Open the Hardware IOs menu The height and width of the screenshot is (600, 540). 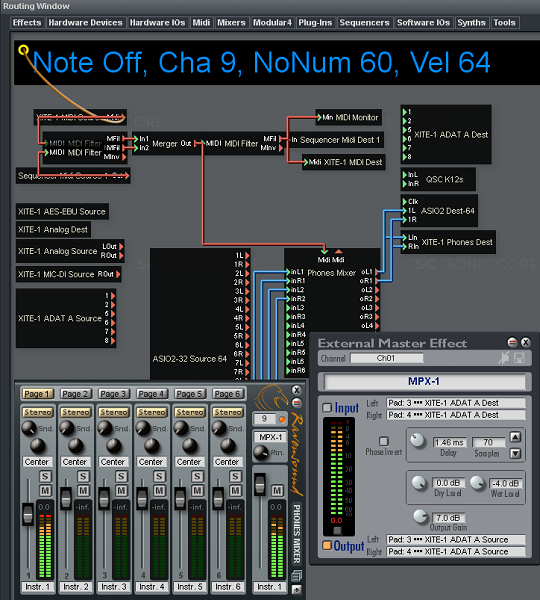pyautogui.click(x=157, y=23)
